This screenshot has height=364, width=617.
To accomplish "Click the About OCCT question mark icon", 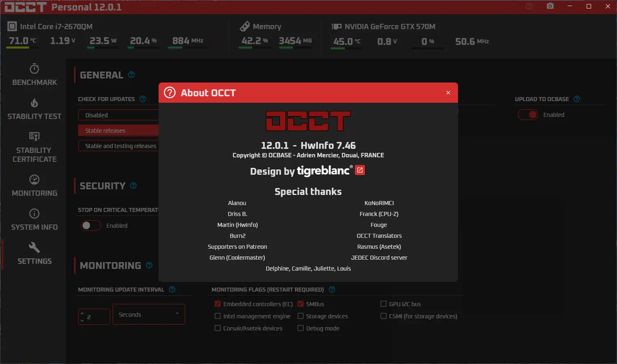I will (170, 93).
